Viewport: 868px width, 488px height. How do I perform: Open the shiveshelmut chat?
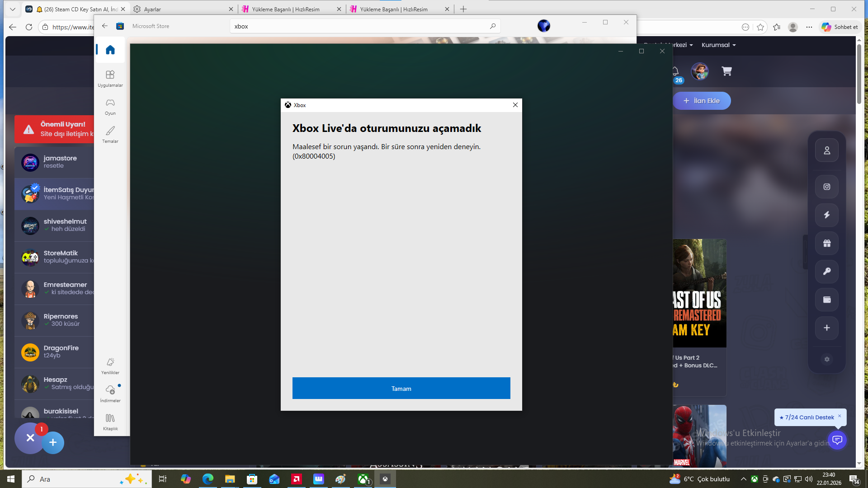pos(54,225)
